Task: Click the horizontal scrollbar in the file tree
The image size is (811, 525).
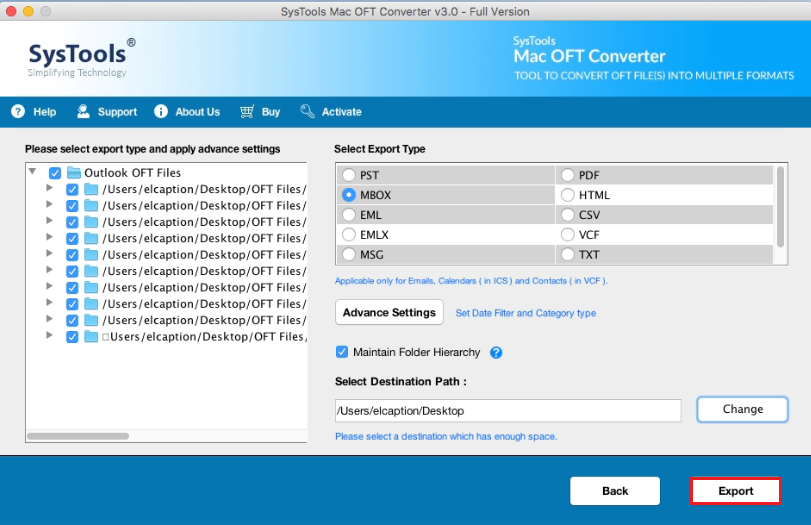Action: (x=78, y=436)
